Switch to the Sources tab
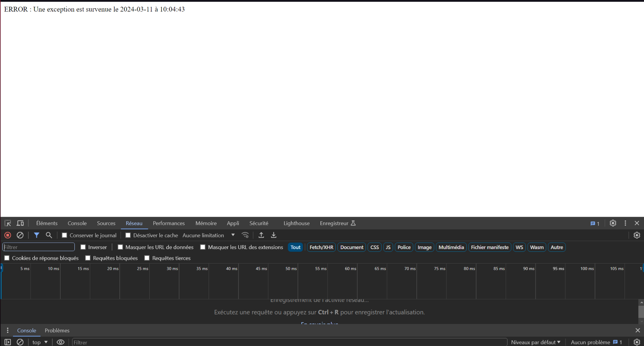The image size is (644, 346). click(106, 223)
